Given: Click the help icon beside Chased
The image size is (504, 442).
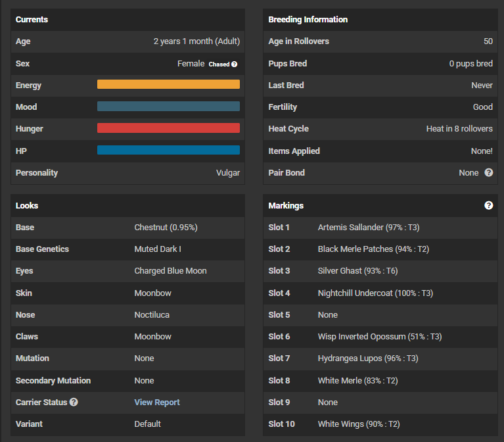Looking at the screenshot, I should pyautogui.click(x=235, y=64).
